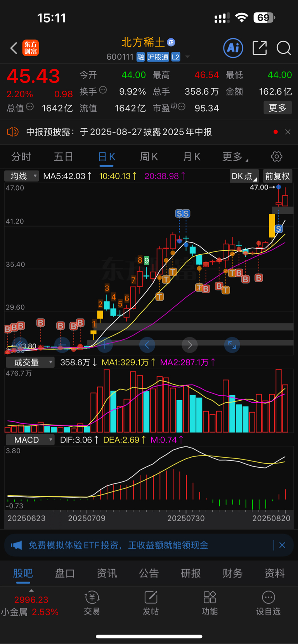Switch to the 财务 tab
The width and height of the screenshot is (298, 644).
tap(232, 573)
